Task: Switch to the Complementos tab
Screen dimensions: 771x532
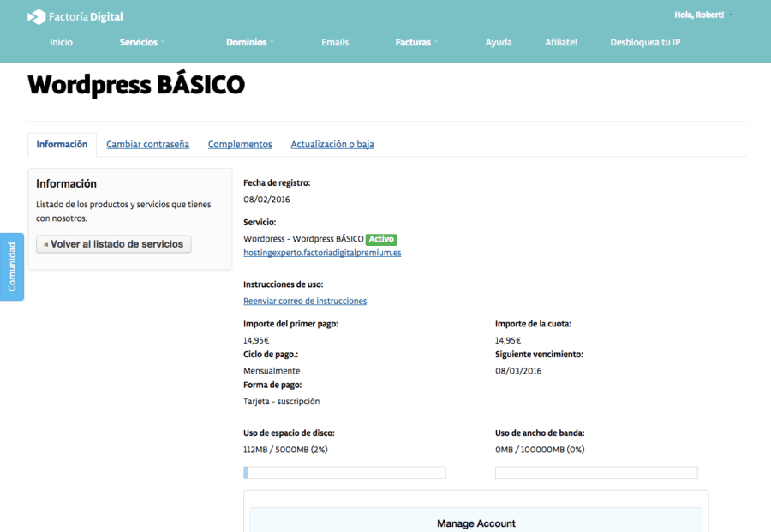Action: [240, 145]
